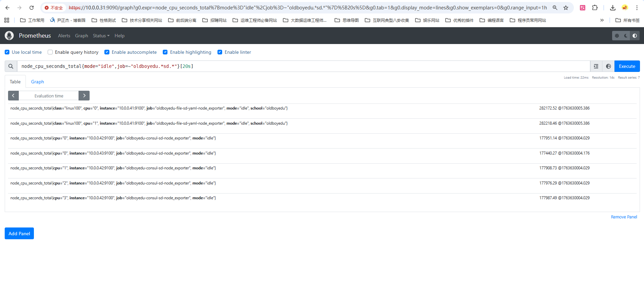Click the browser profile avatar icon

[625, 8]
